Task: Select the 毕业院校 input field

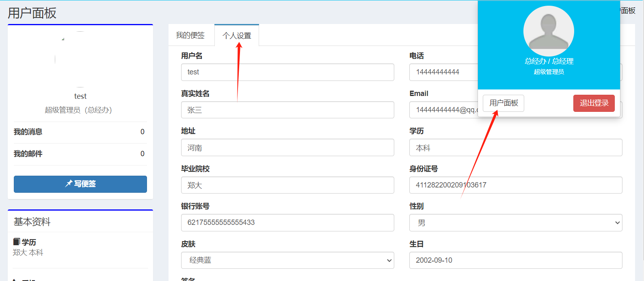Action: [287, 185]
